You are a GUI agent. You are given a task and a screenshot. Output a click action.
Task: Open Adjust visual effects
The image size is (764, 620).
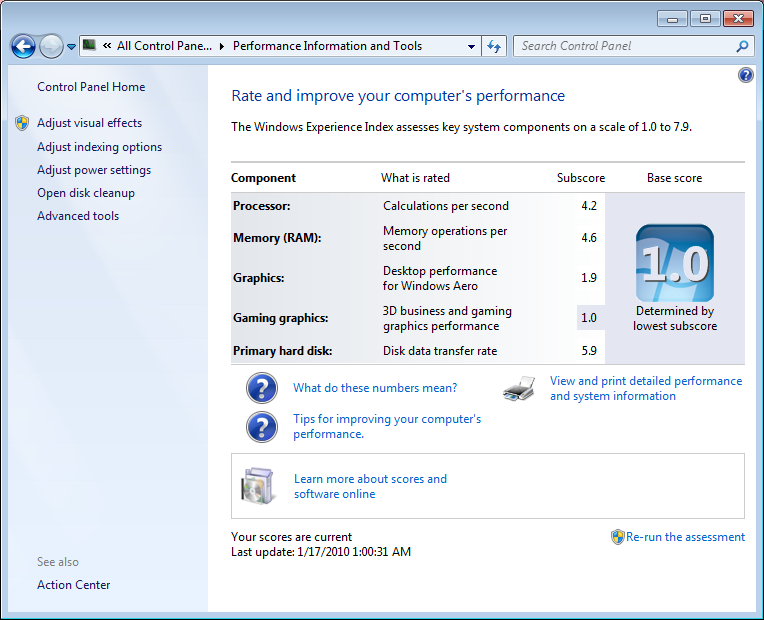tap(90, 123)
